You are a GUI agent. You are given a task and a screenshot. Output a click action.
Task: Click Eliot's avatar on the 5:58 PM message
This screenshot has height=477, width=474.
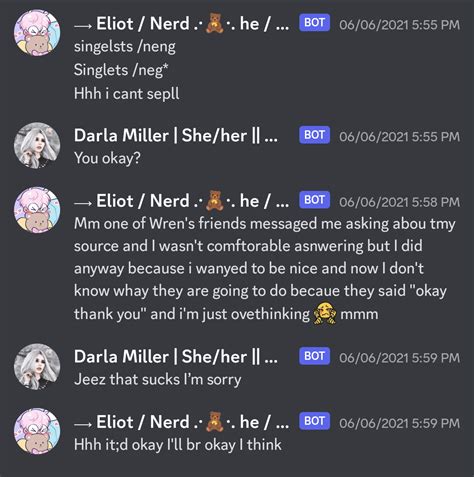[37, 210]
